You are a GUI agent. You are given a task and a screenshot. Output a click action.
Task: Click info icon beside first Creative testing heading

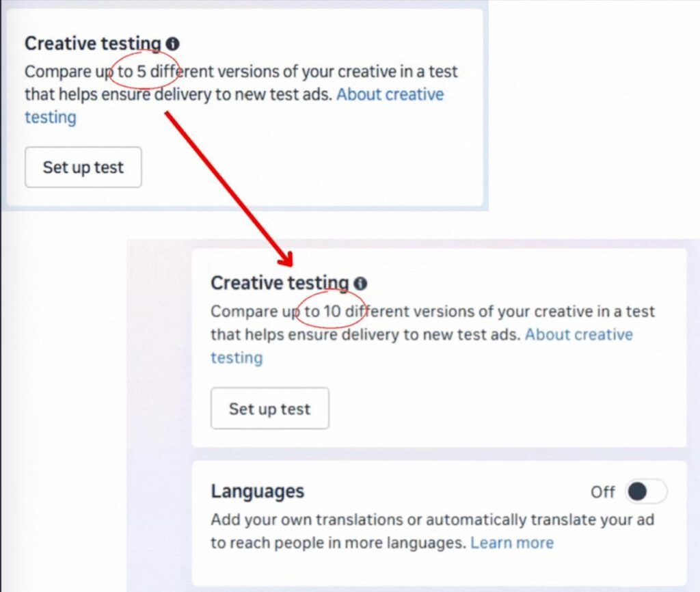pyautogui.click(x=173, y=44)
